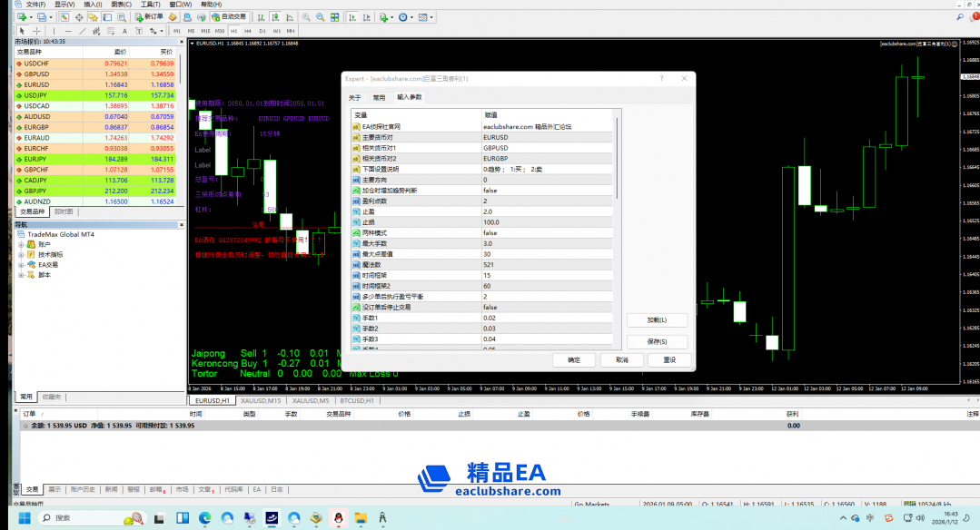Toggle the AutoTrading (自动交易) button
The height and width of the screenshot is (530, 980).
click(229, 17)
